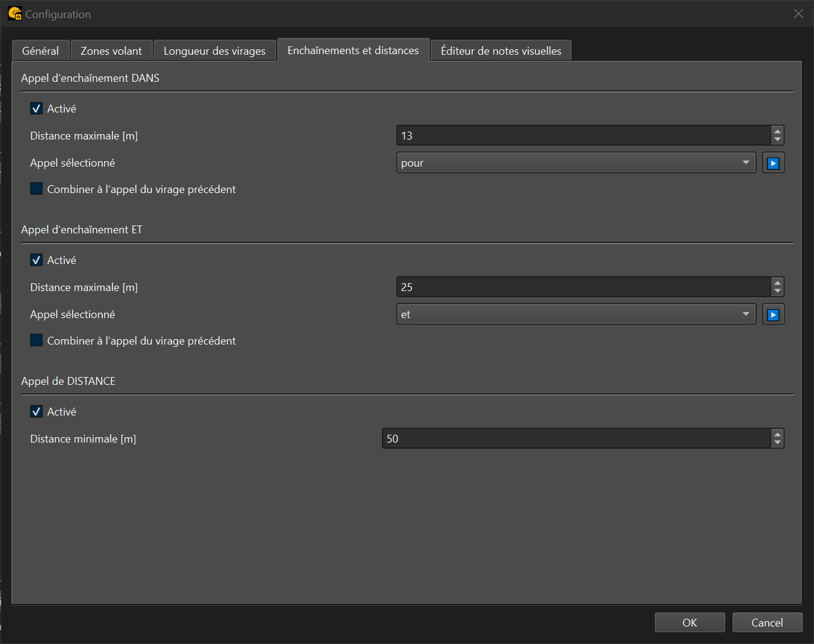Increase DANS maximum distance with up arrow
The image size is (814, 644).
coord(777,131)
